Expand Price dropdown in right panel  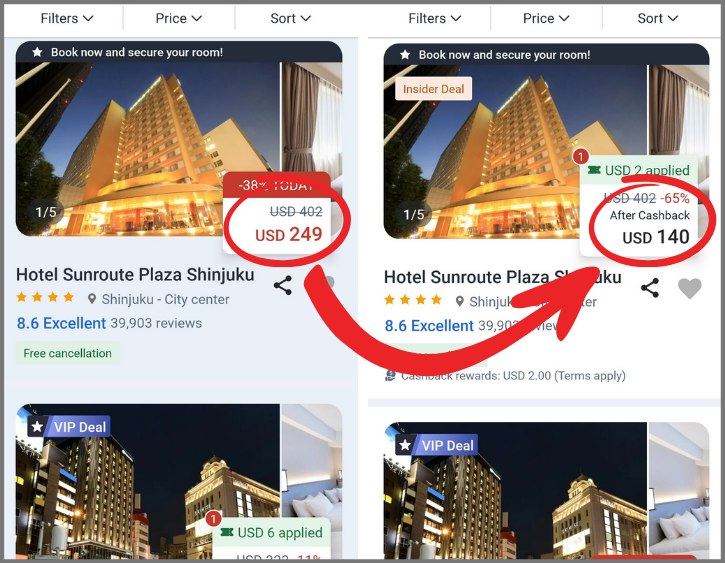pyautogui.click(x=546, y=18)
